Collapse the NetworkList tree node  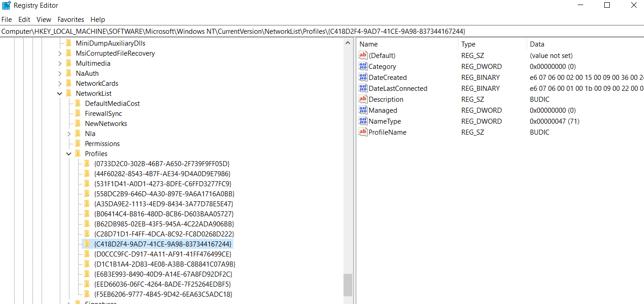click(x=60, y=94)
